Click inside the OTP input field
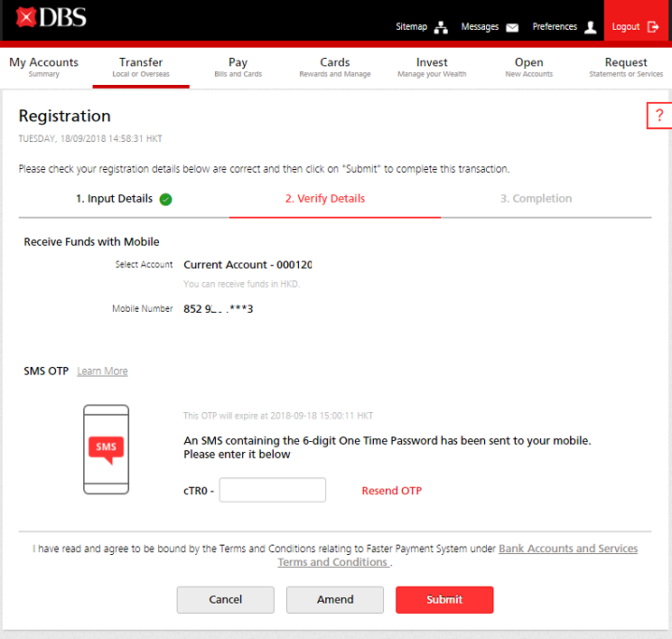Screen dimensions: 672x639 pyautogui.click(x=272, y=491)
